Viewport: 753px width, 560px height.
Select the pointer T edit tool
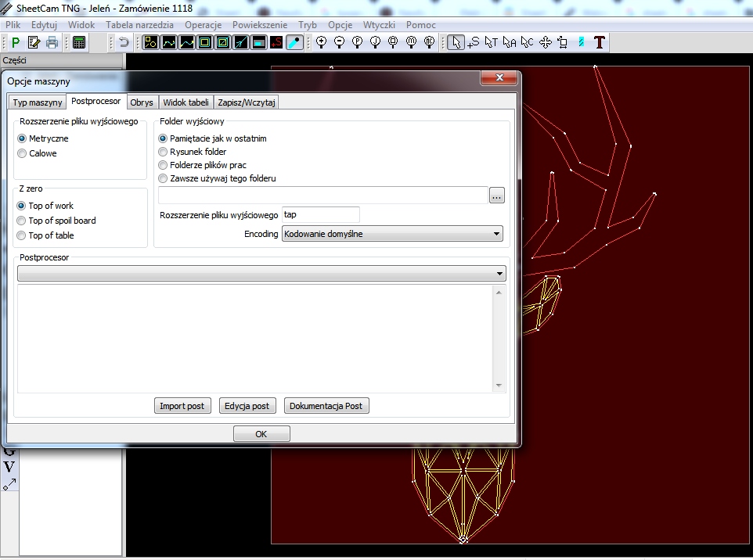(x=492, y=43)
